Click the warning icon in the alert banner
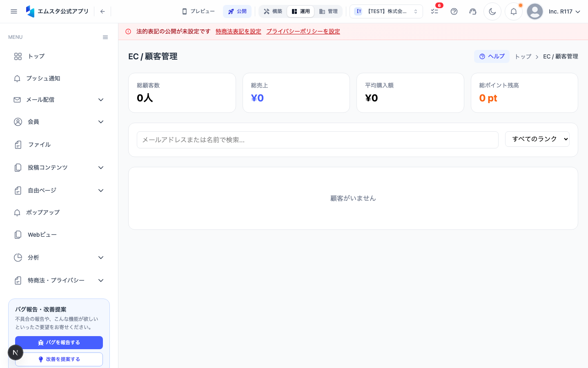Viewport: 588px width, 368px height. tap(128, 31)
